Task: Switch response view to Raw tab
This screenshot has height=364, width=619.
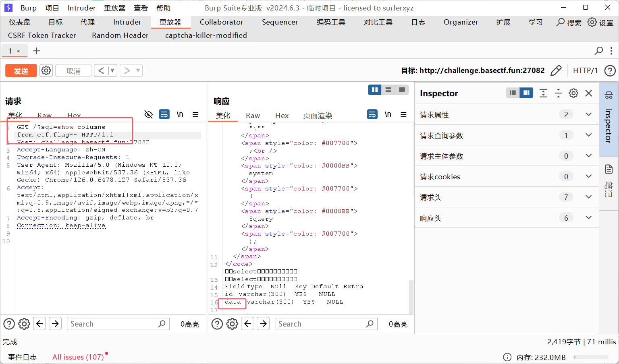Action: pyautogui.click(x=253, y=116)
